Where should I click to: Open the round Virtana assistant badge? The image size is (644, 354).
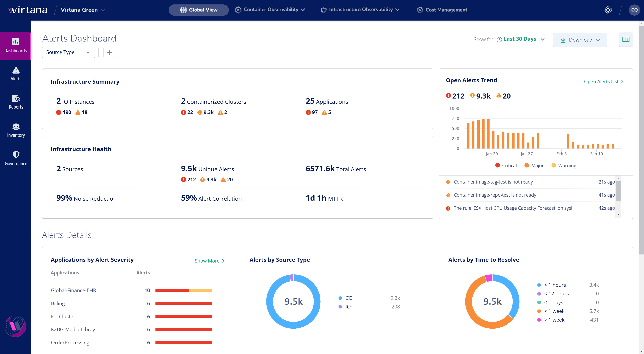15,326
